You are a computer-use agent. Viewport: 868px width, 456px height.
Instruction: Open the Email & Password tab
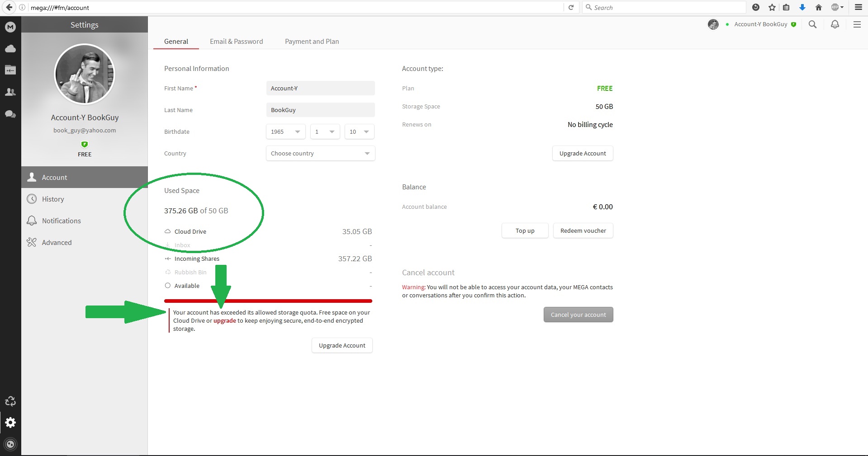click(236, 41)
